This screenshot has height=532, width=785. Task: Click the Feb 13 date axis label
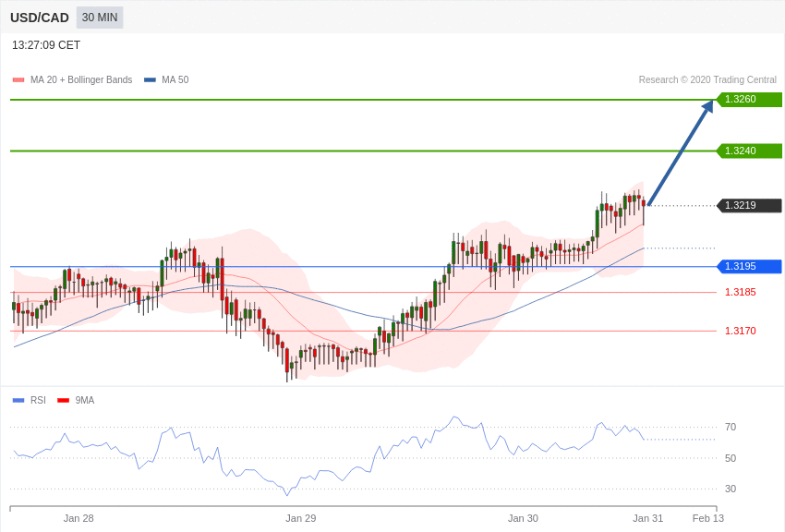(708, 518)
